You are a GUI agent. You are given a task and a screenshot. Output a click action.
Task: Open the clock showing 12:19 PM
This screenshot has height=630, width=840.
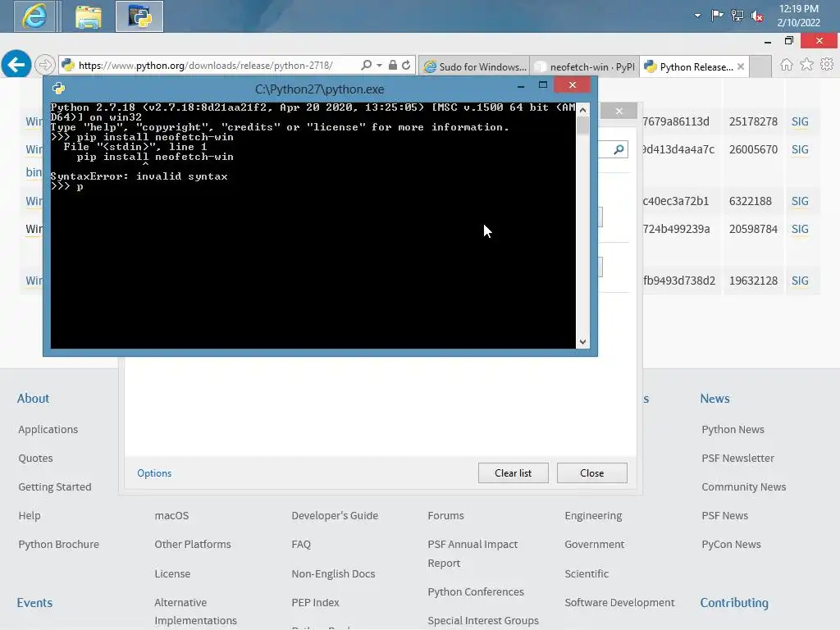click(x=798, y=16)
